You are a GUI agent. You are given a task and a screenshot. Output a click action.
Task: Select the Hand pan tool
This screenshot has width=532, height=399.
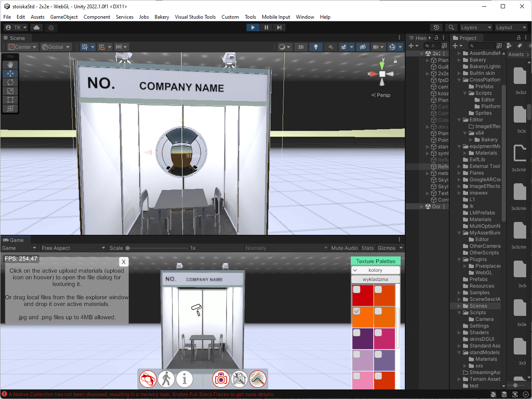pos(10,64)
